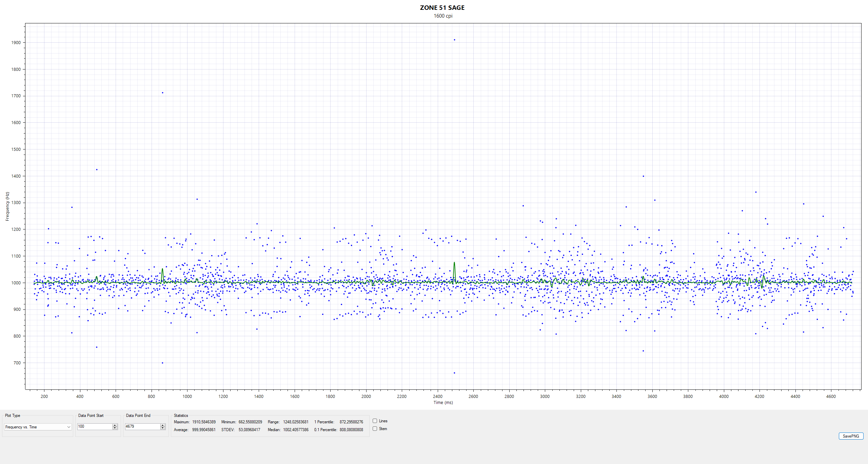Decrease Data Point End with down arrow
This screenshot has height=464, width=868.
point(163,428)
